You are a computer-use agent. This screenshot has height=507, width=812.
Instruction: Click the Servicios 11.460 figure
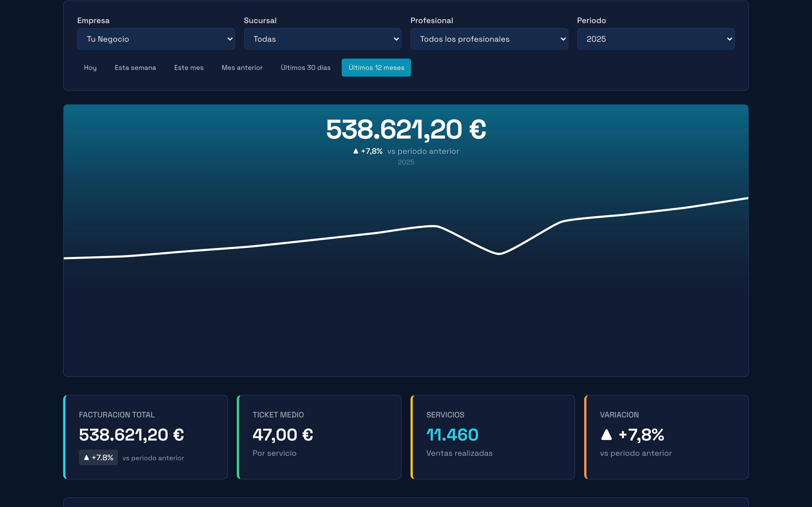point(452,435)
